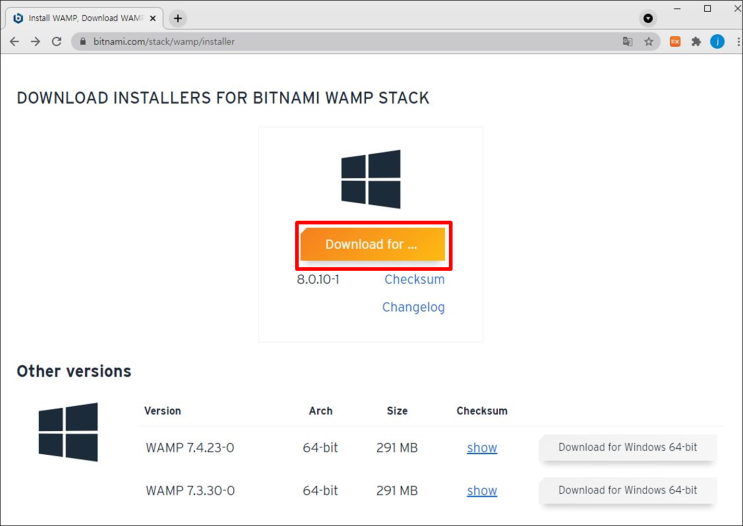Open the translate page icon
The height and width of the screenshot is (526, 743).
pos(627,42)
